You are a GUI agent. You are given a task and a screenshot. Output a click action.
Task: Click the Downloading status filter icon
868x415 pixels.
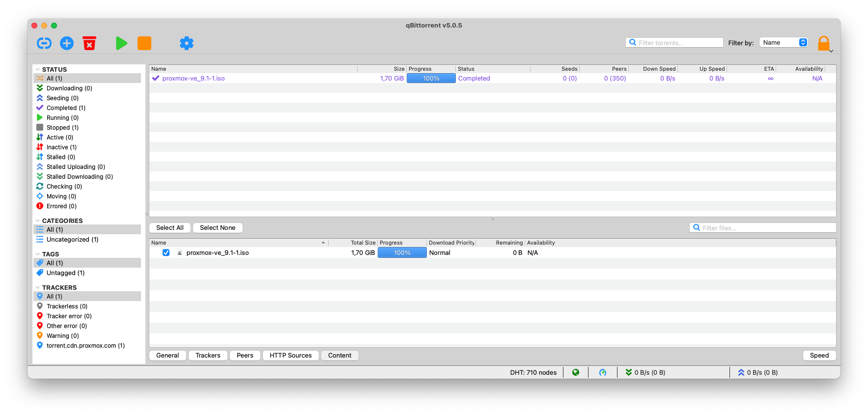[x=40, y=88]
